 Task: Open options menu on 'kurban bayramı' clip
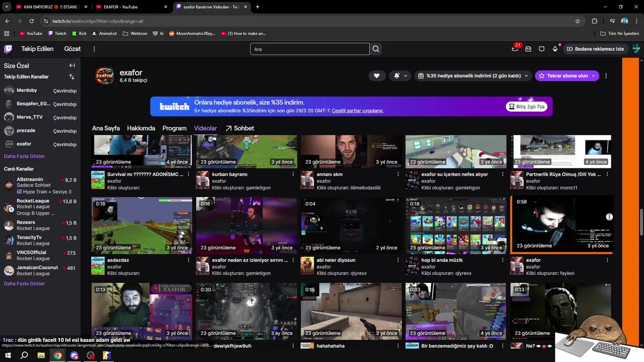point(293,174)
